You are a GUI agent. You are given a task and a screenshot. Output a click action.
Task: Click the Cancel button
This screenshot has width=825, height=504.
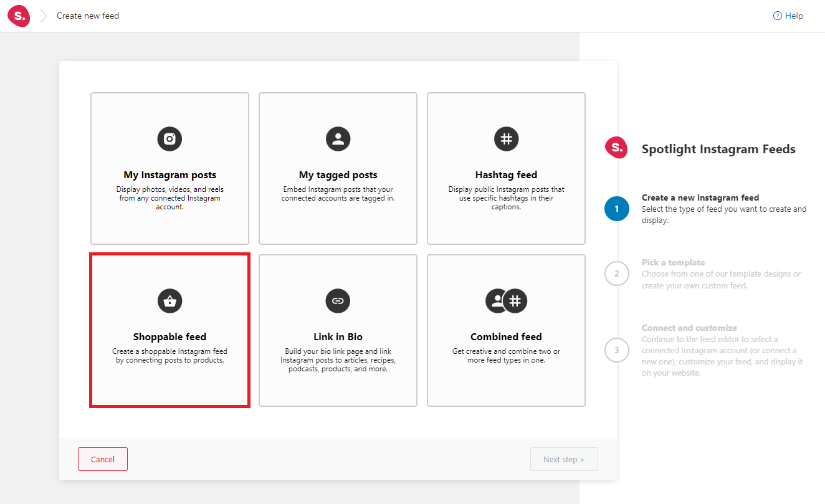(103, 459)
